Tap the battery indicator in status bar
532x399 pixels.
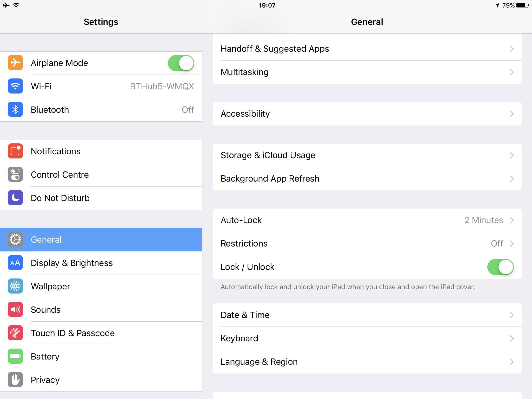523,5
